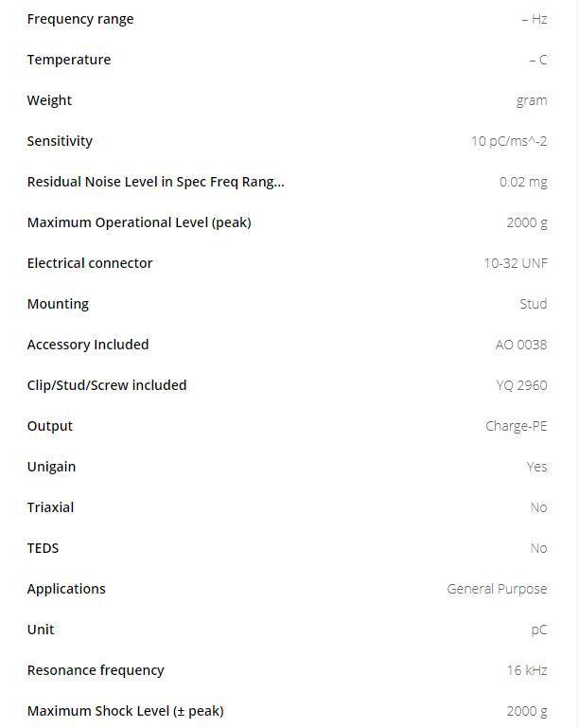Click the Maximum Operational Level (peak) label
Viewport: 579px width, 728px height.
click(x=139, y=222)
